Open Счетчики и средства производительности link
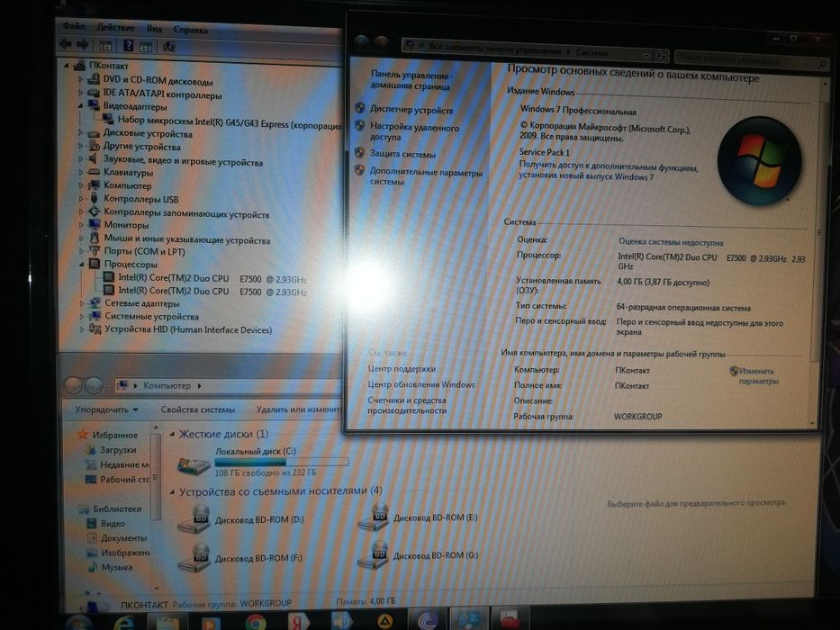Screen dimensions: 840x630 407,405
